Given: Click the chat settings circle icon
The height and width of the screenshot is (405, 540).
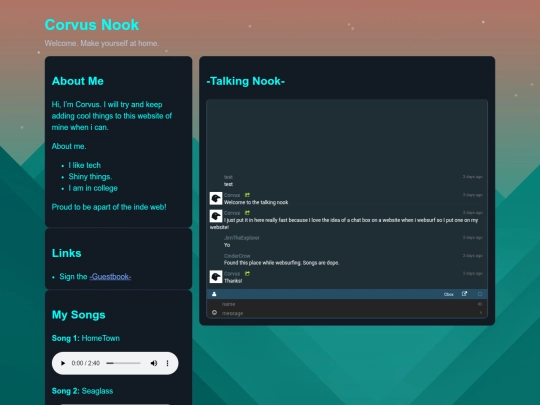Looking at the screenshot, I should [480, 294].
